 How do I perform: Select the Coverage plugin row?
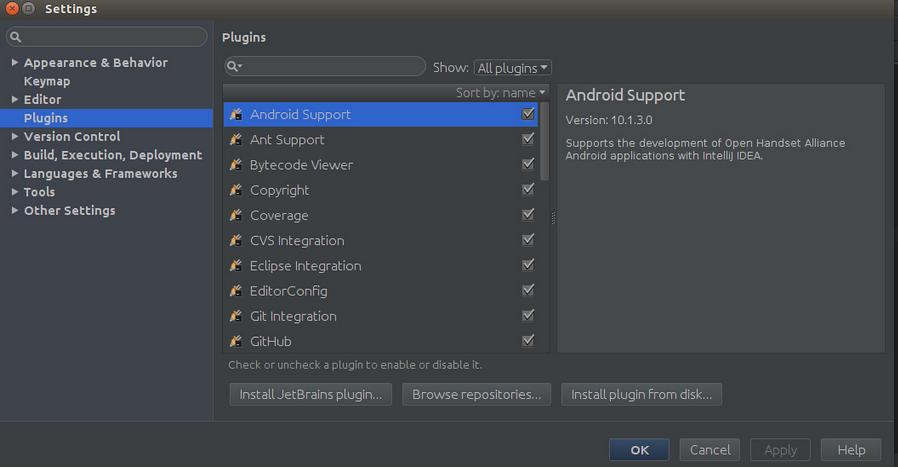(x=381, y=215)
